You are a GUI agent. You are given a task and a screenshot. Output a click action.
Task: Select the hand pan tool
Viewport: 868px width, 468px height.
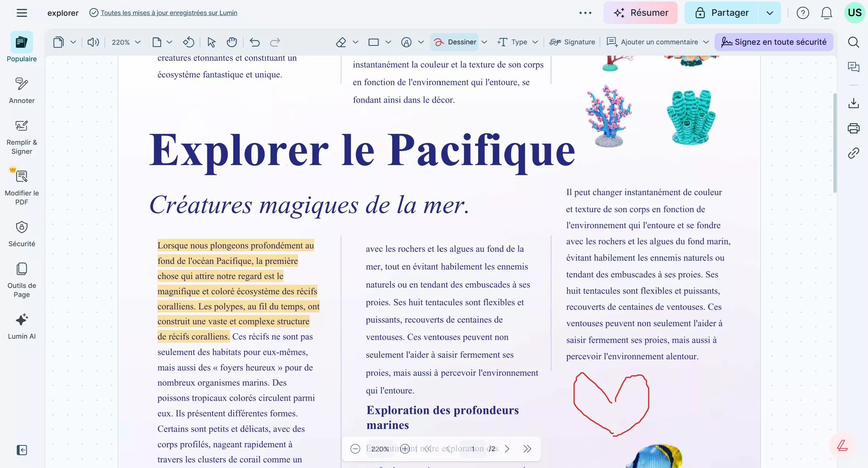click(232, 42)
